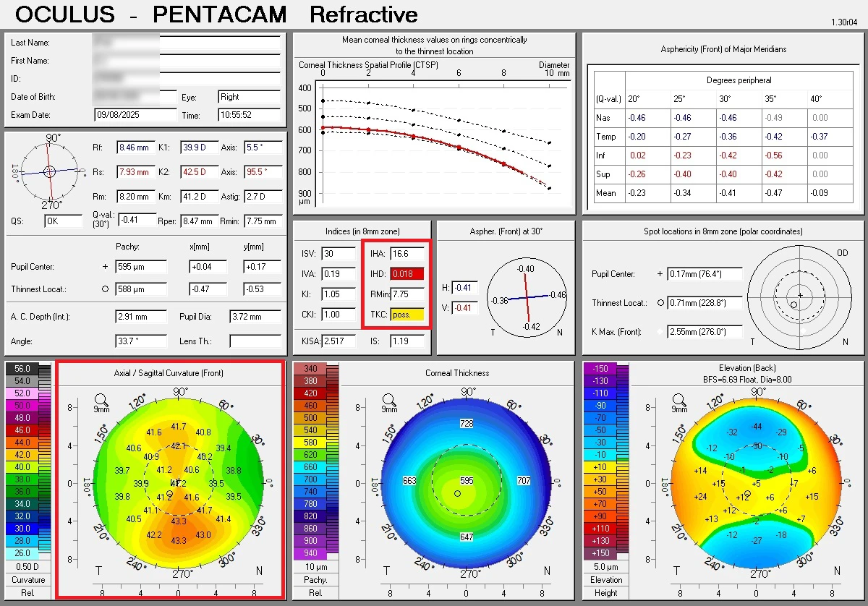Choose the -150 swatch in the elevation scale

600,369
